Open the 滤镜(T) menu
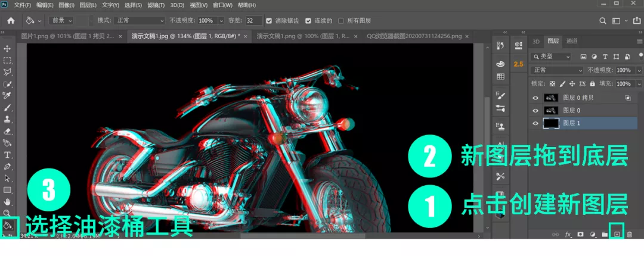Screen dimensions: 644x256 point(156,5)
